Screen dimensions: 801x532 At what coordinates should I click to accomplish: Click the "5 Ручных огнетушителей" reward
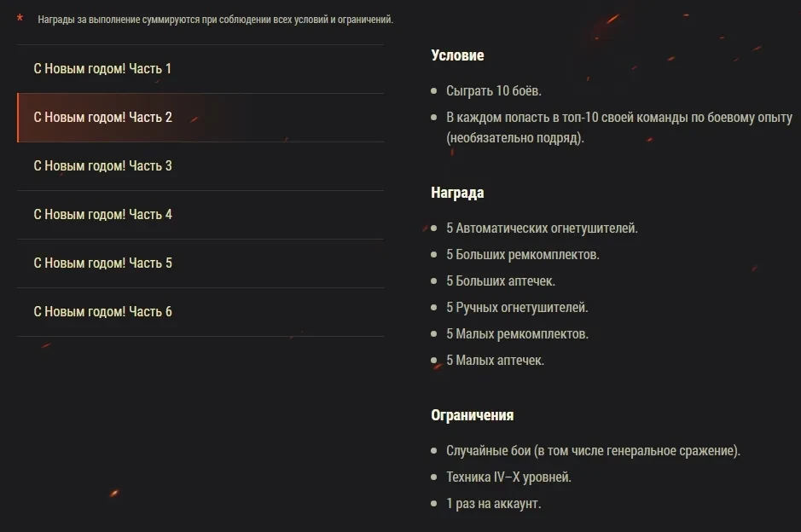pos(517,307)
